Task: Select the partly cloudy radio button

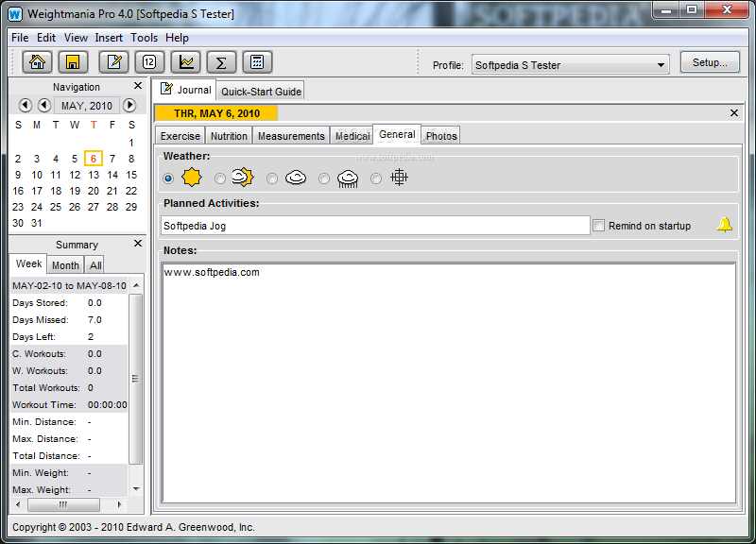Action: [x=220, y=178]
